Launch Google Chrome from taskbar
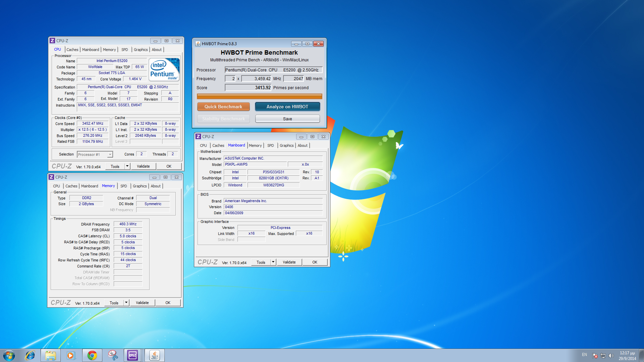The height and width of the screenshot is (362, 644). point(92,355)
